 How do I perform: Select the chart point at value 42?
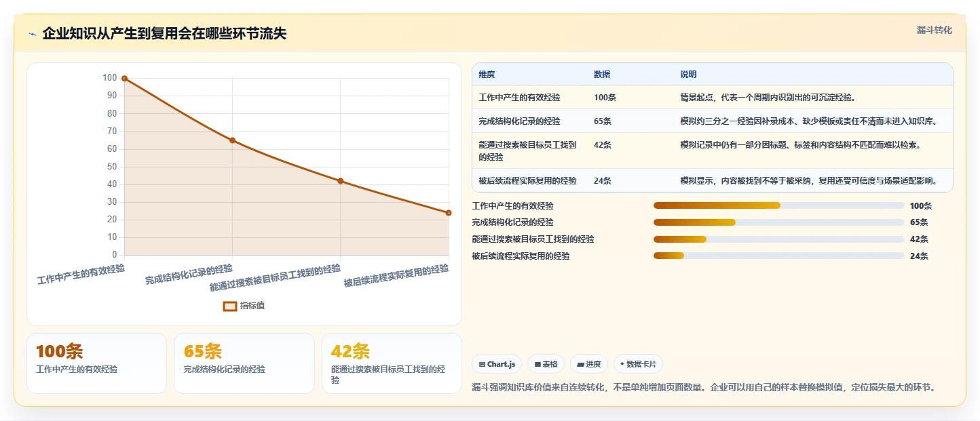click(x=340, y=181)
